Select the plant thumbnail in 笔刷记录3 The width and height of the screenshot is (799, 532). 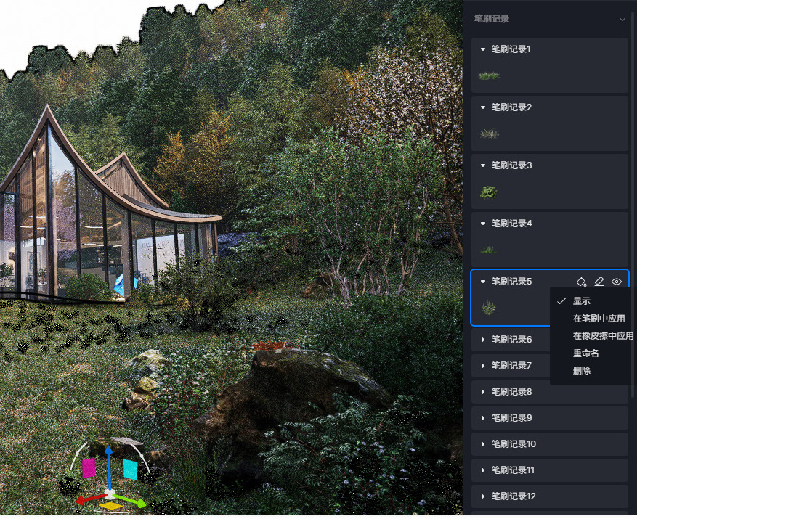point(489,192)
